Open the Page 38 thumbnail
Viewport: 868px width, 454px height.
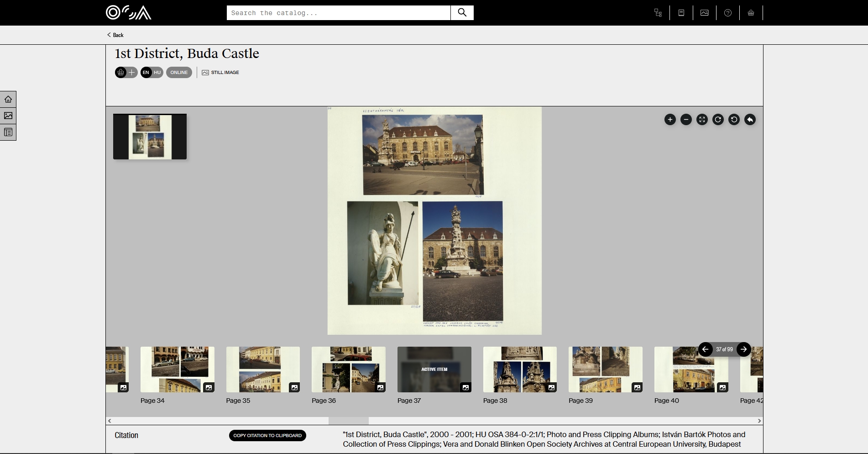[x=520, y=370]
